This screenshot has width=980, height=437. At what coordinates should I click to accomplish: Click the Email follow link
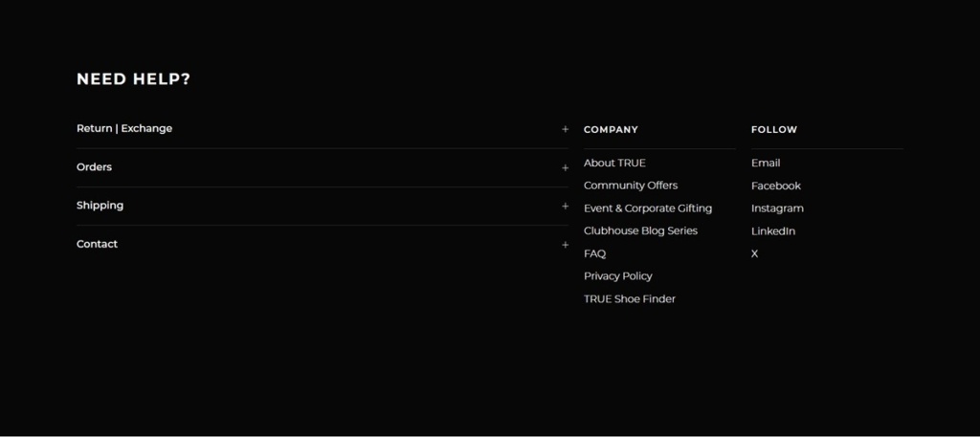pos(766,163)
